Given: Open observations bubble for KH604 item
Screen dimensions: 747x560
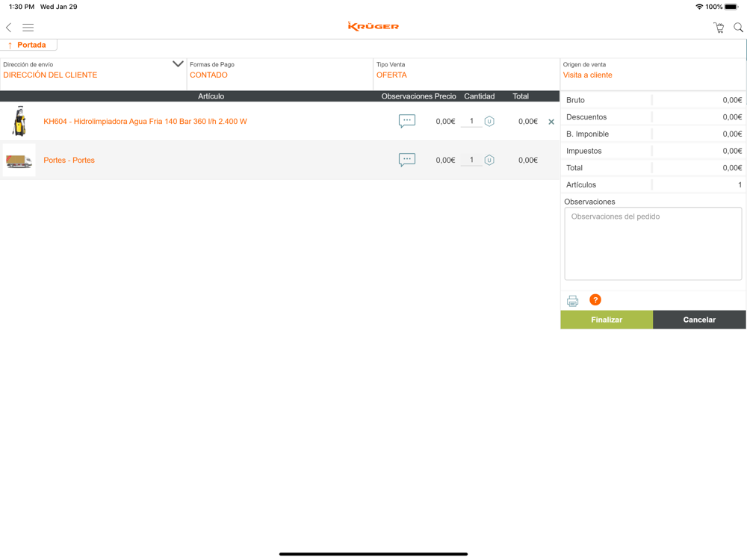Looking at the screenshot, I should pyautogui.click(x=407, y=122).
